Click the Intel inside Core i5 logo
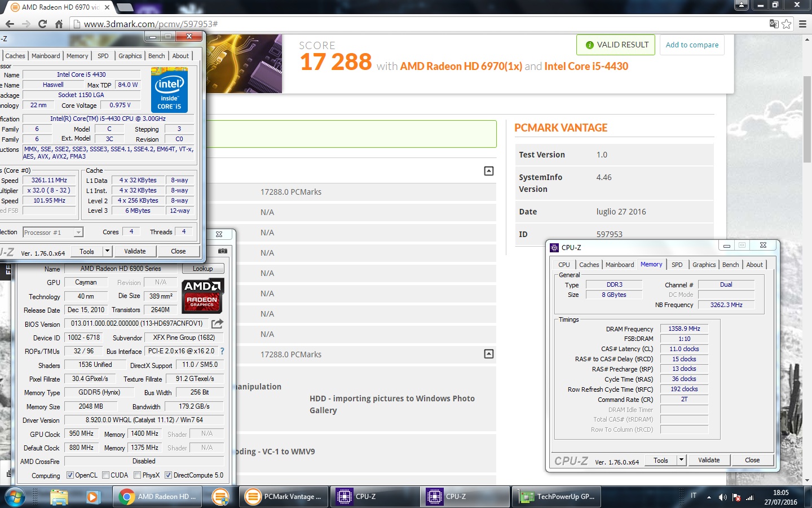Image resolution: width=812 pixels, height=508 pixels. coord(169,90)
